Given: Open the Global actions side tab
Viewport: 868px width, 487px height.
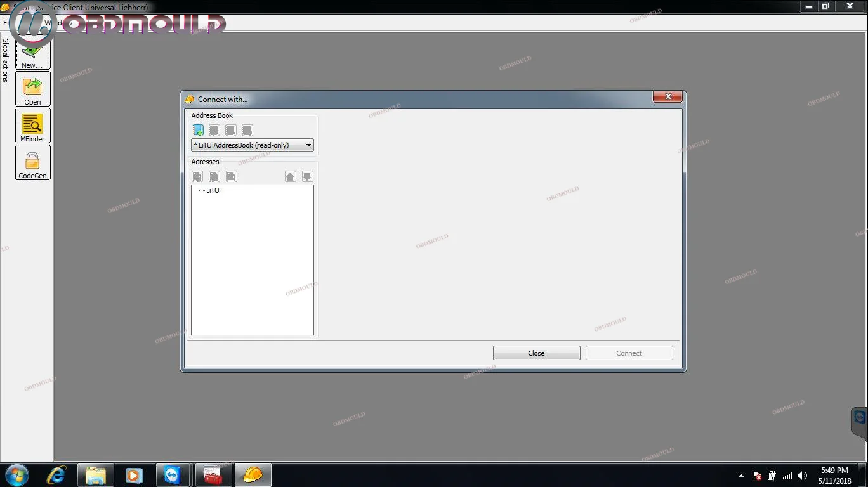Looking at the screenshot, I should click(x=6, y=60).
